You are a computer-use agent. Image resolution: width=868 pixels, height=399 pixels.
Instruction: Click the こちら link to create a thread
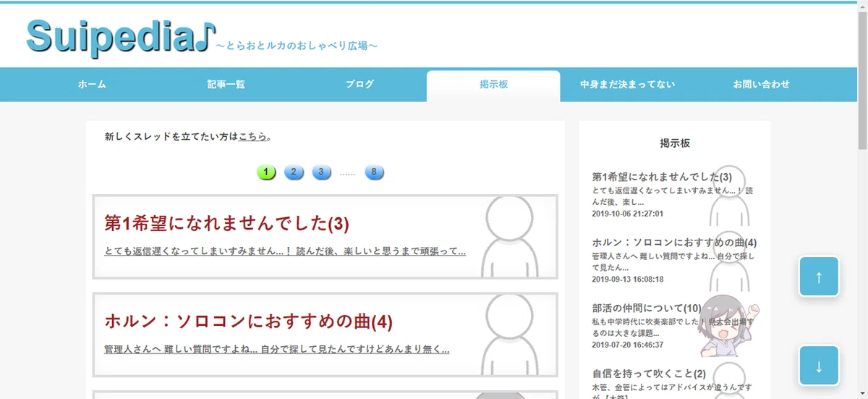[252, 136]
